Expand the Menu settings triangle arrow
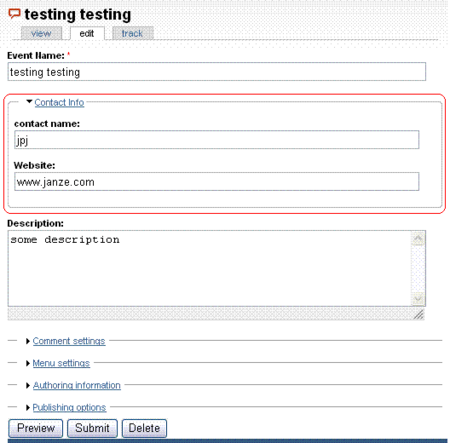This screenshot has width=450, height=443. coord(28,363)
